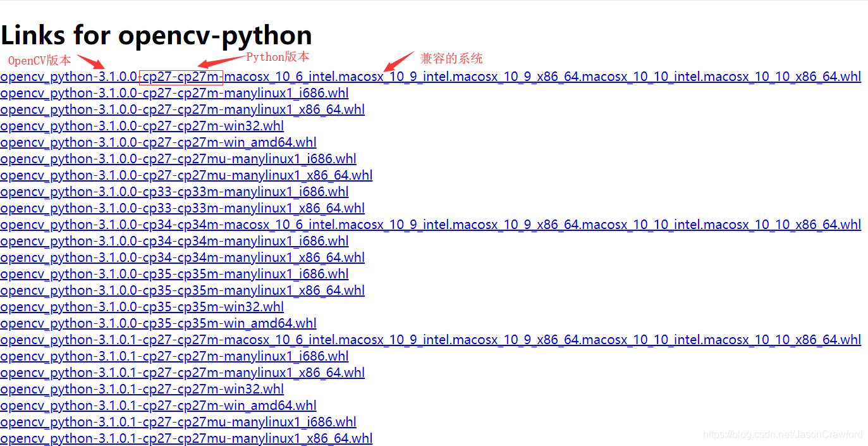This screenshot has height=446, width=868.
Task: Open 3.1.0.0 cp35m manylinux1_i686 wheel
Action: [x=174, y=274]
